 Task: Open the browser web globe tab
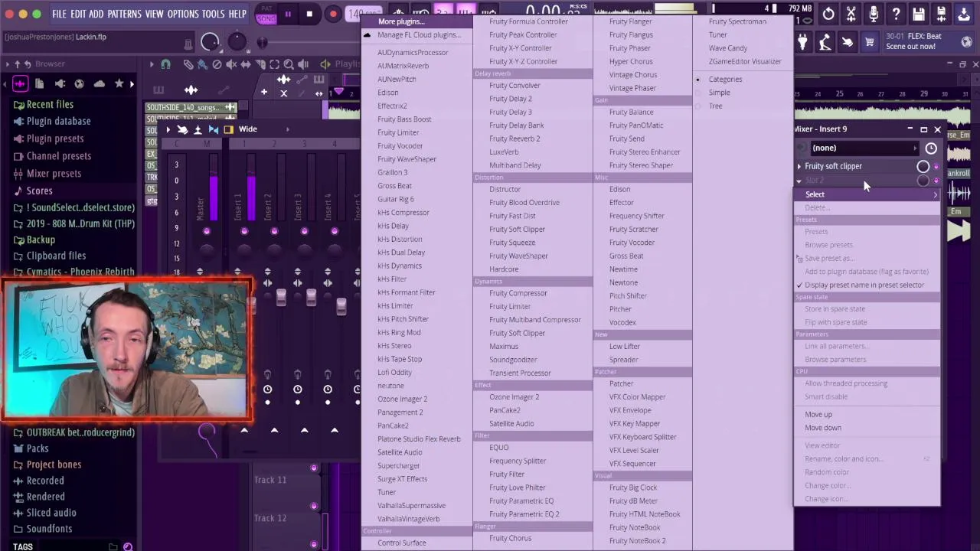80,83
